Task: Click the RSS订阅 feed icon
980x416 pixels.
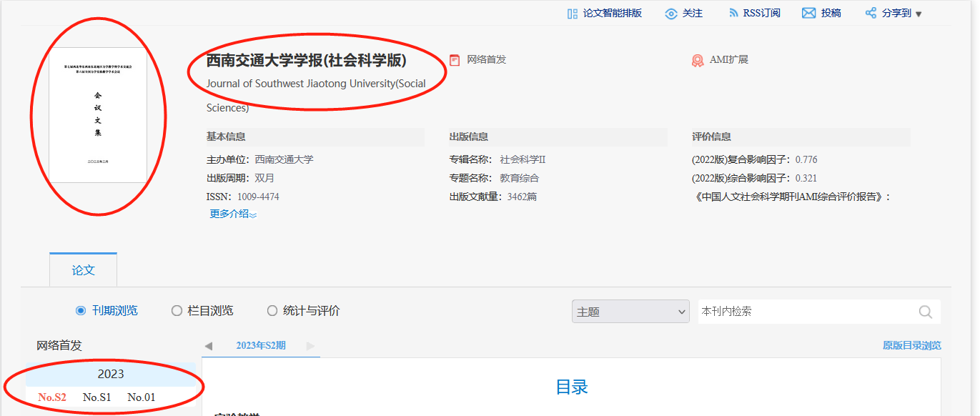Action: (x=733, y=14)
